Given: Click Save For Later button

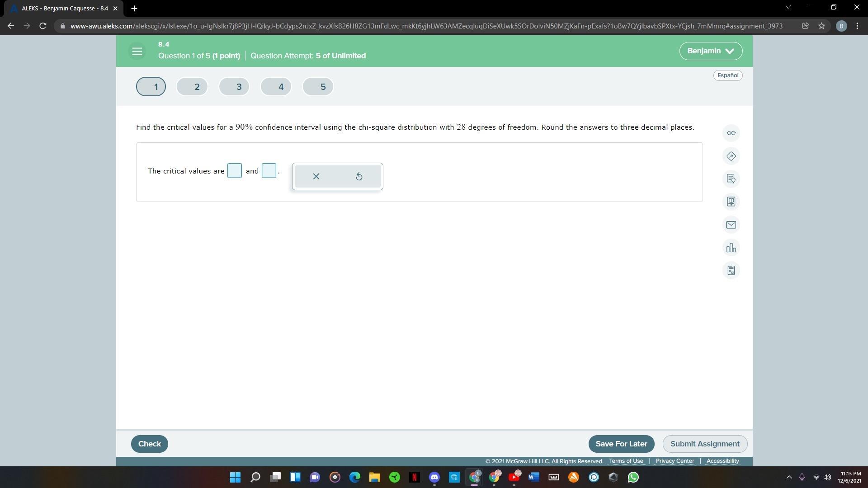Looking at the screenshot, I should (621, 444).
